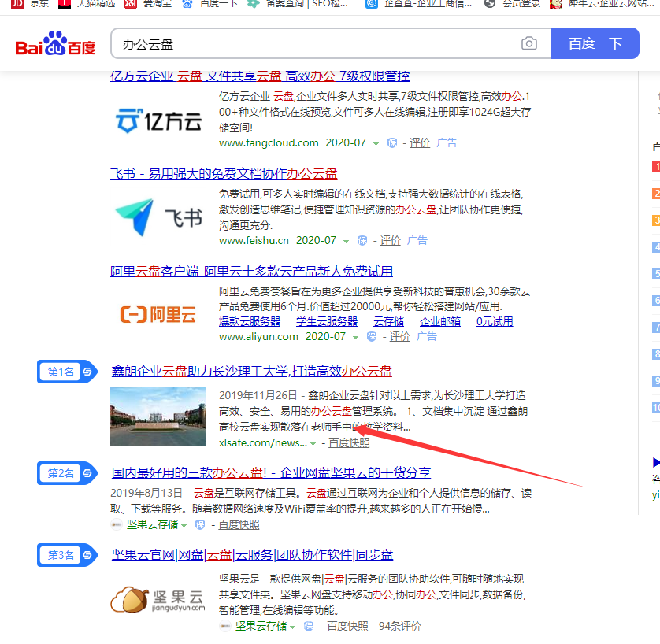Open 百度快照 for 国内最好用的三款办公云盘 result

pos(239,524)
